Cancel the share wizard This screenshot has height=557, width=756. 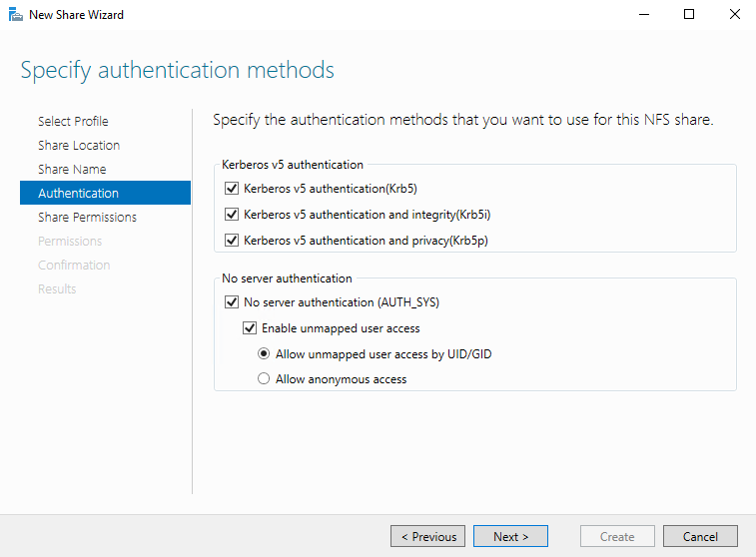(700, 536)
